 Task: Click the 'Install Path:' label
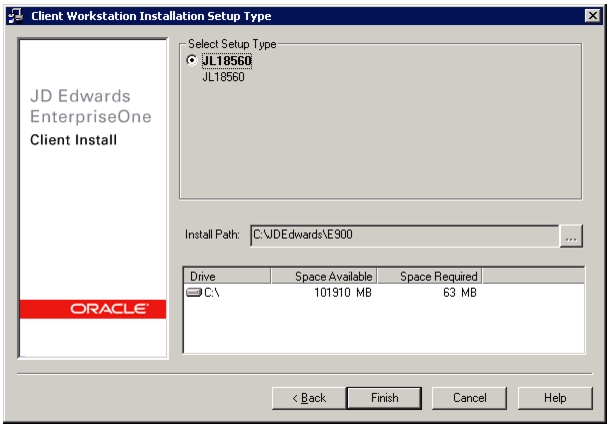(x=212, y=235)
